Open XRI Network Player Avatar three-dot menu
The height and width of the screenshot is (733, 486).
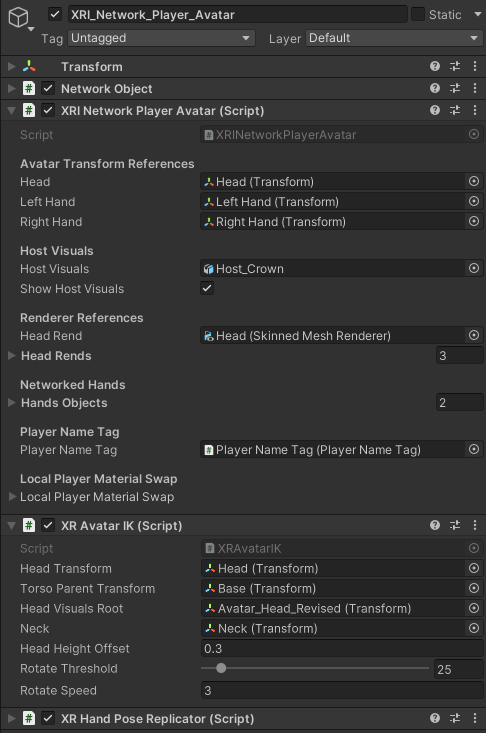click(475, 110)
